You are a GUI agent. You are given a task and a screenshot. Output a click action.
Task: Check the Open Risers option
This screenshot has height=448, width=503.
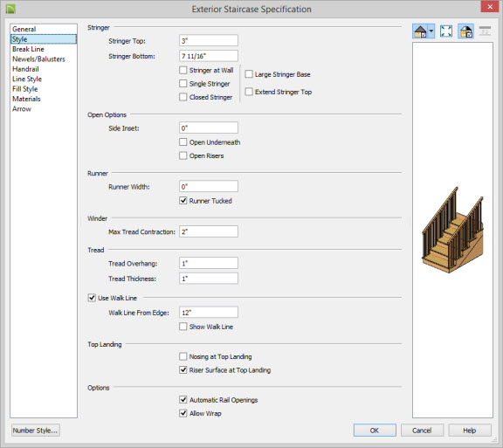(x=183, y=155)
